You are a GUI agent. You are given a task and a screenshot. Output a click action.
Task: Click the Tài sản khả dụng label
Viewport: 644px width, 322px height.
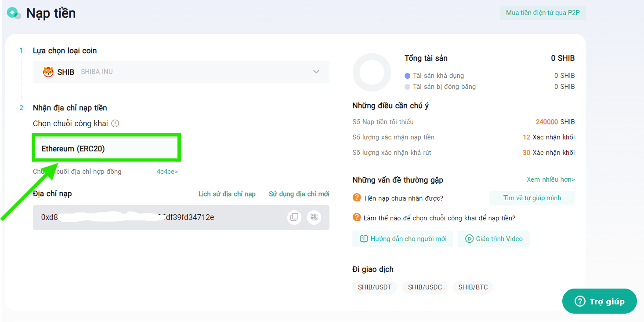click(x=438, y=76)
